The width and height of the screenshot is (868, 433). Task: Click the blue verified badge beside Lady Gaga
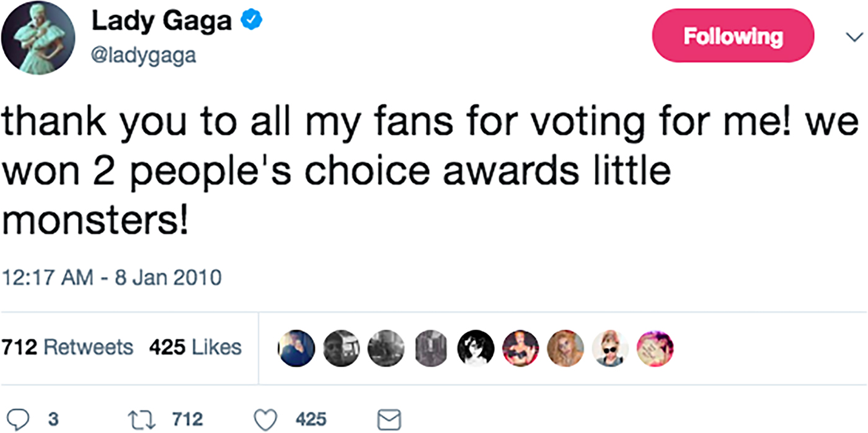[249, 21]
